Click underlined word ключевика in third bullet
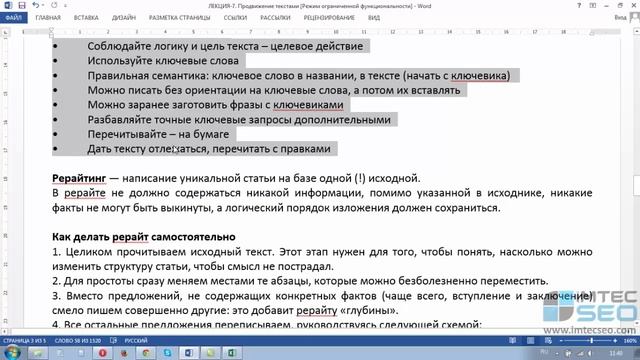This screenshot has width=640, height=360. (x=480, y=76)
